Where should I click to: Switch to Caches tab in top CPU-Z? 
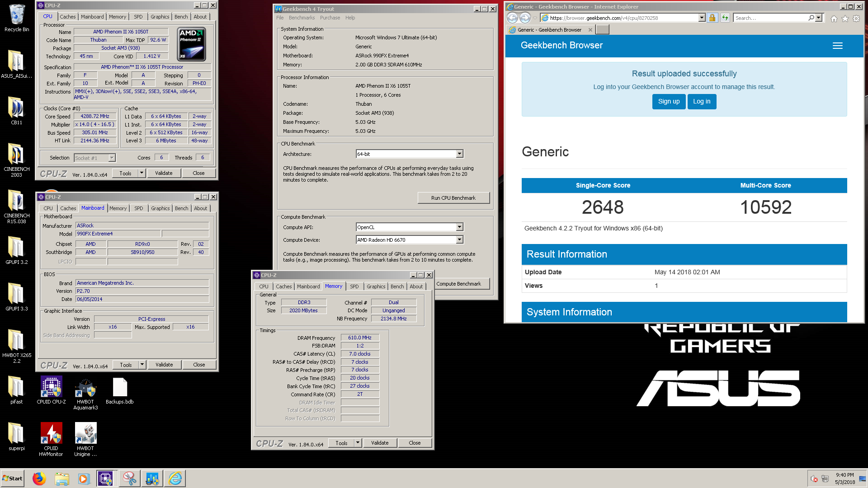coord(68,17)
